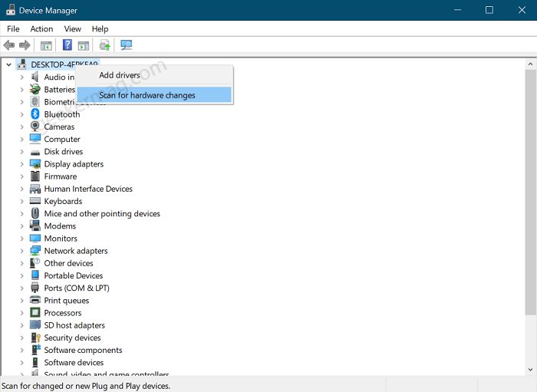The height and width of the screenshot is (392, 537).
Task: Minimize the Device Manager window
Action: [457, 10]
